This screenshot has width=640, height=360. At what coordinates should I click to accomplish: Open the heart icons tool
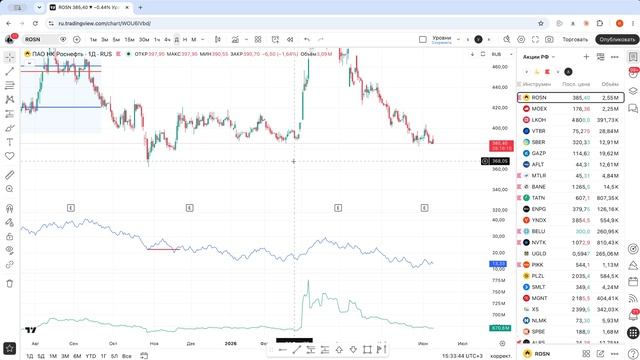coord(9,156)
